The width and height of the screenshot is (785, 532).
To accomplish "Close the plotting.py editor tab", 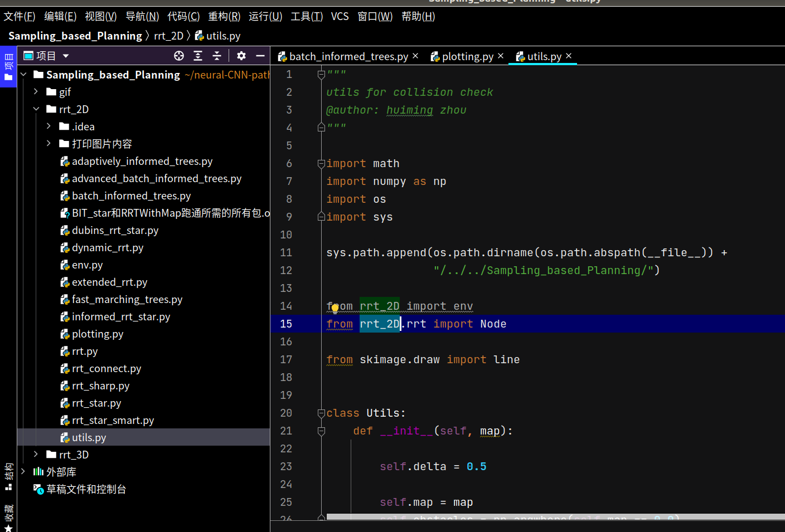I will click(x=501, y=56).
